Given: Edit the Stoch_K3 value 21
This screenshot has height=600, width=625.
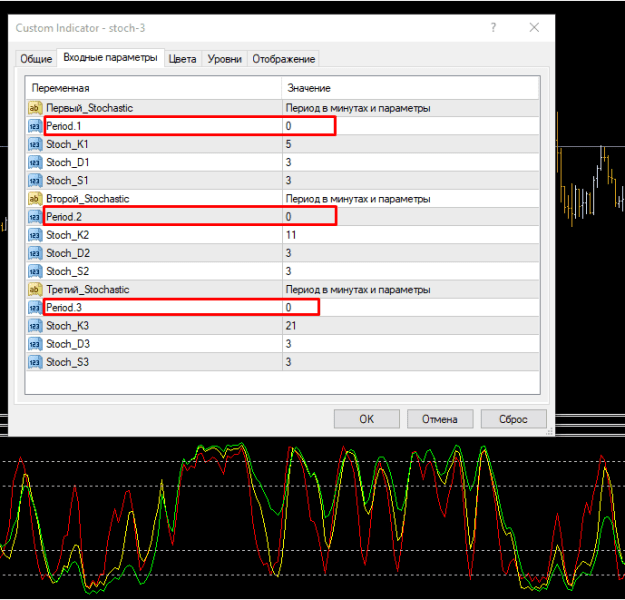Looking at the screenshot, I should 411,326.
